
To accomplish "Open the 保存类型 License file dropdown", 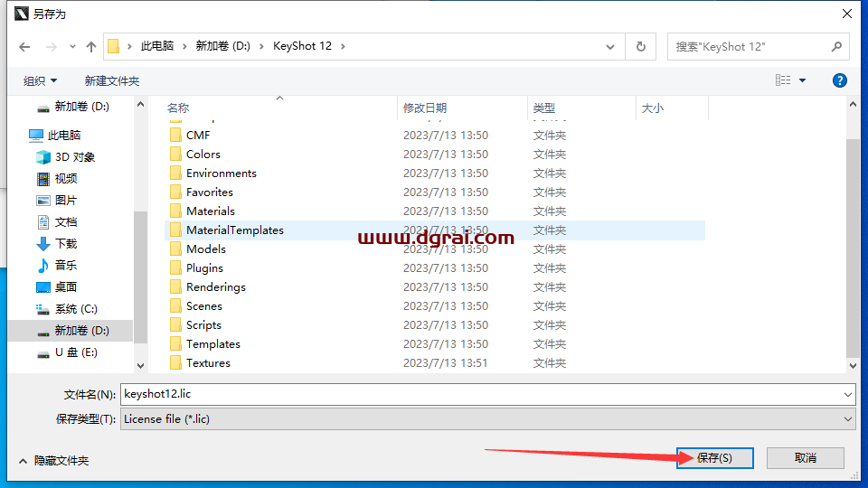I will coord(487,419).
